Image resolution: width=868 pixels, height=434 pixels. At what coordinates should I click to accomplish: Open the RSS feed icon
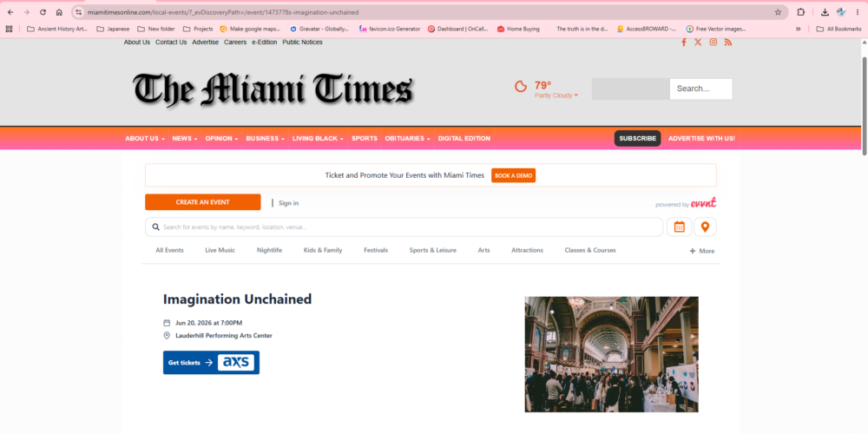coord(728,42)
